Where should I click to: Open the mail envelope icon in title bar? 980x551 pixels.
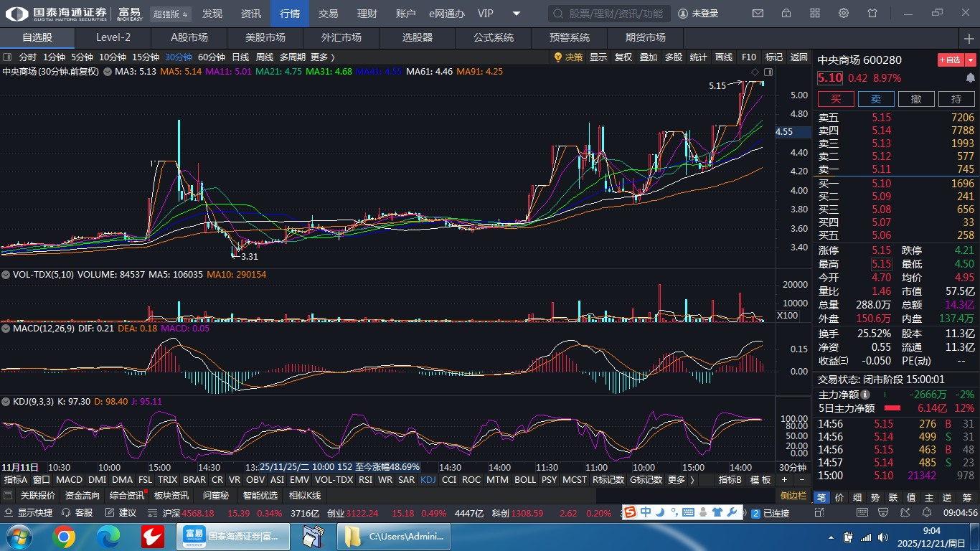pyautogui.click(x=758, y=14)
